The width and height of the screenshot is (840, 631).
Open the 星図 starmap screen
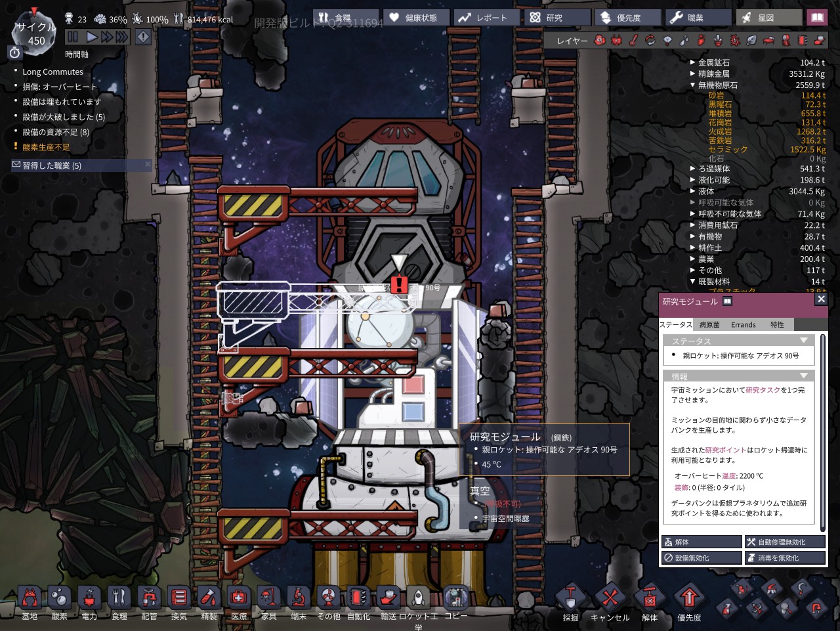point(768,18)
